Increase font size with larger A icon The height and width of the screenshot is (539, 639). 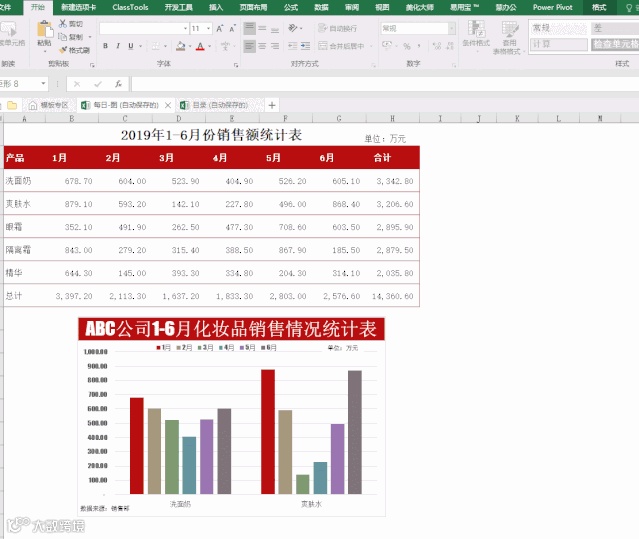[220, 29]
